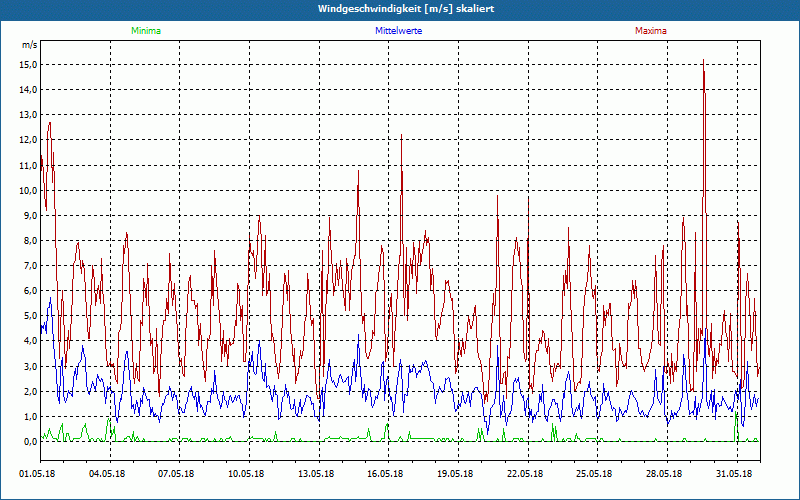Screen dimensions: 800x500
Task: Click the 15,0 y-axis value
Action: [29, 65]
